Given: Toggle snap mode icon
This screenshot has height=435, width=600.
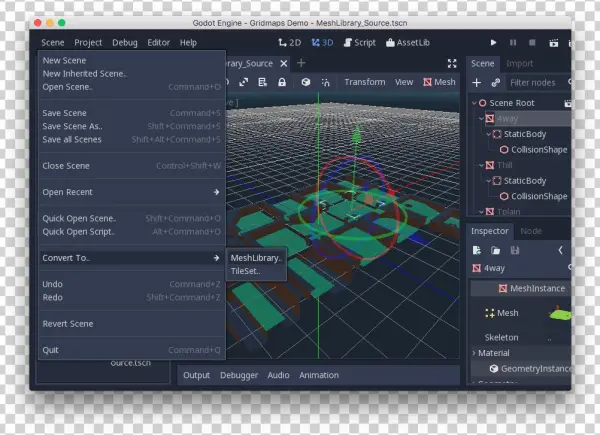Looking at the screenshot, I should click(325, 82).
